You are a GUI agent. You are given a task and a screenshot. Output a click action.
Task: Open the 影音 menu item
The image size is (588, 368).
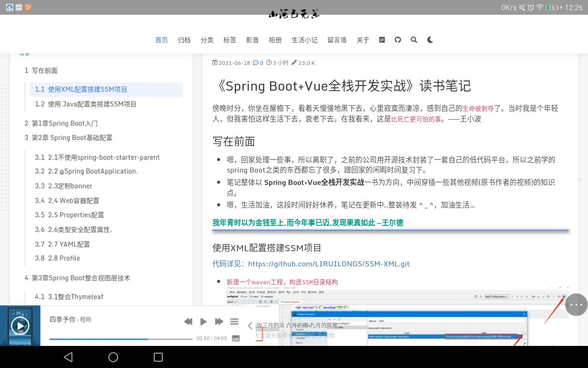(253, 40)
